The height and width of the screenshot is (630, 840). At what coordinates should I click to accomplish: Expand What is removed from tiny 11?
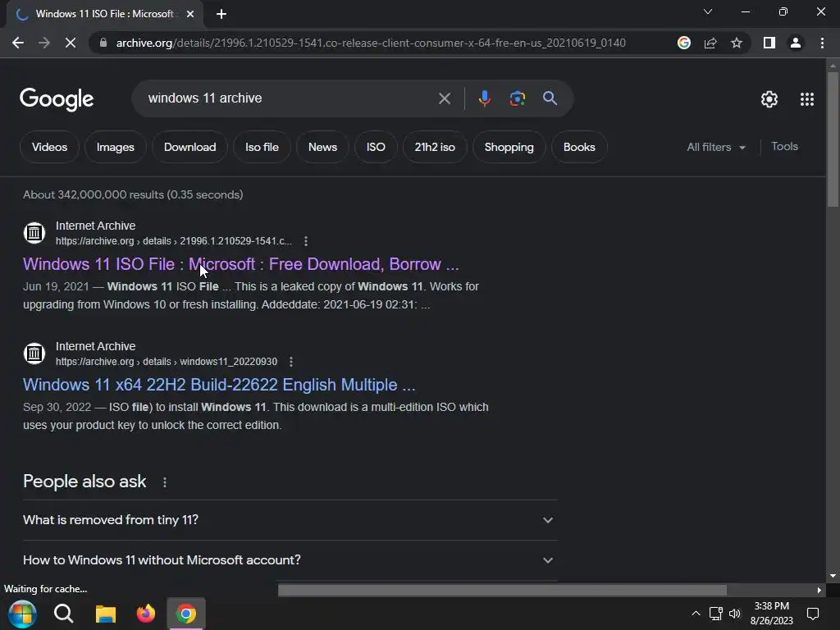tap(290, 520)
